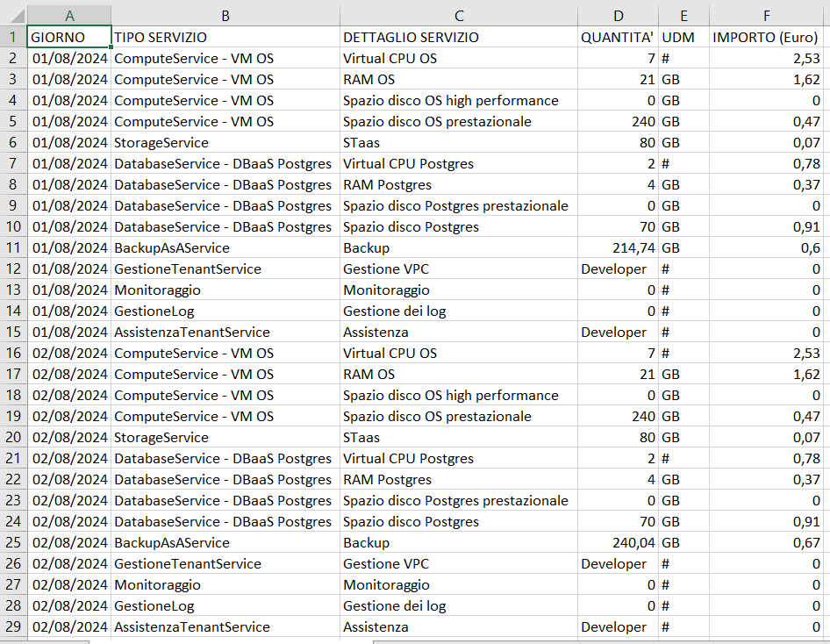Click the horizontal scrollbar at bottom
The width and height of the screenshot is (830, 644).
(x=601, y=642)
